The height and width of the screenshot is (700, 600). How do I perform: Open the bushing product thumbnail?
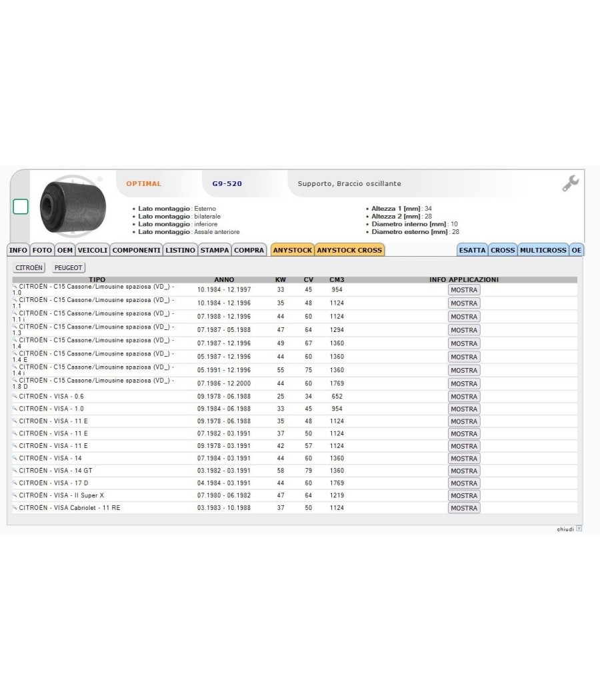tap(73, 206)
